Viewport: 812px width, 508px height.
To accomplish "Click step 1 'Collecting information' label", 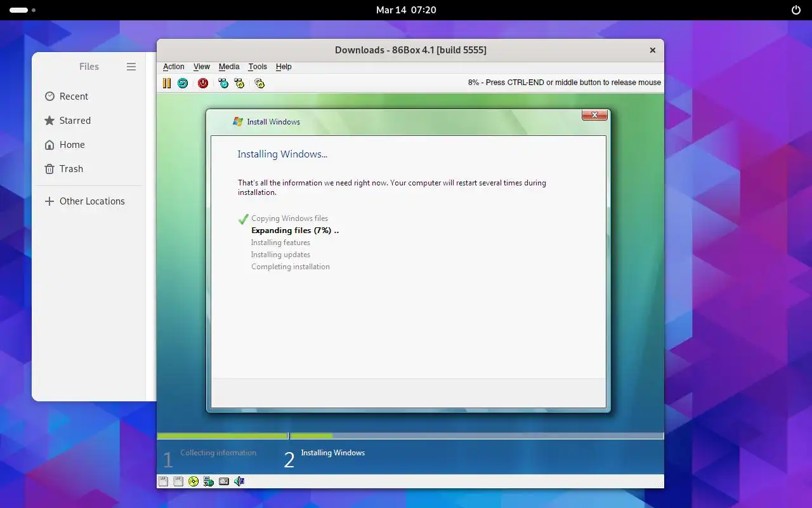I will click(218, 453).
